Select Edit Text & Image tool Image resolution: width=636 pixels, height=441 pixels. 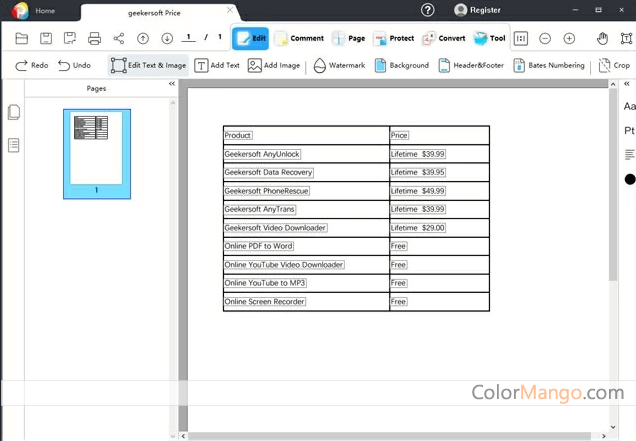tap(148, 65)
